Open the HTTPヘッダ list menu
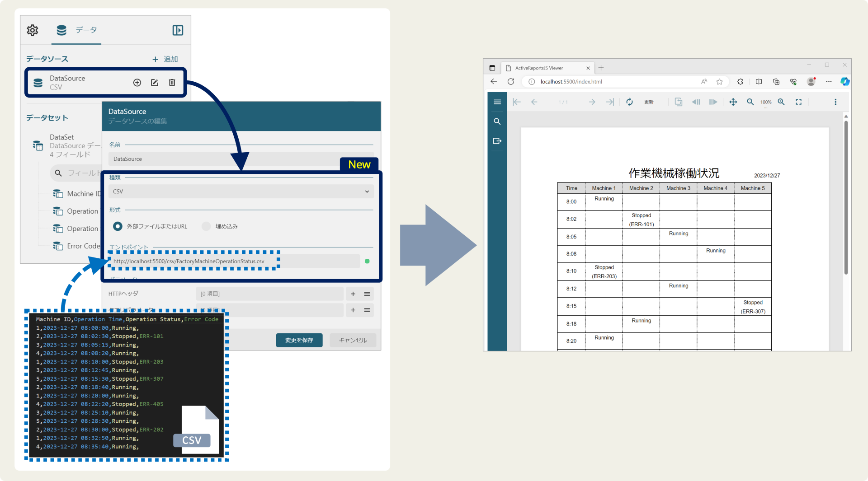The image size is (868, 481). [367, 294]
